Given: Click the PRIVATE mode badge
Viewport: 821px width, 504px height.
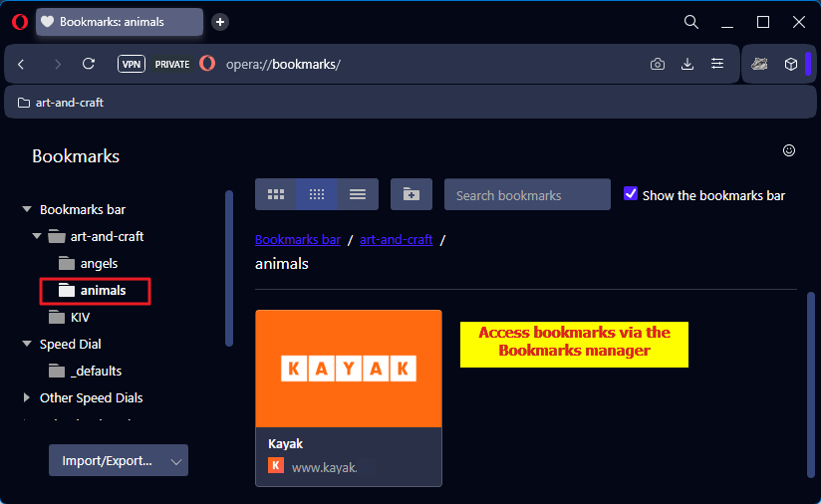Looking at the screenshot, I should 171,65.
